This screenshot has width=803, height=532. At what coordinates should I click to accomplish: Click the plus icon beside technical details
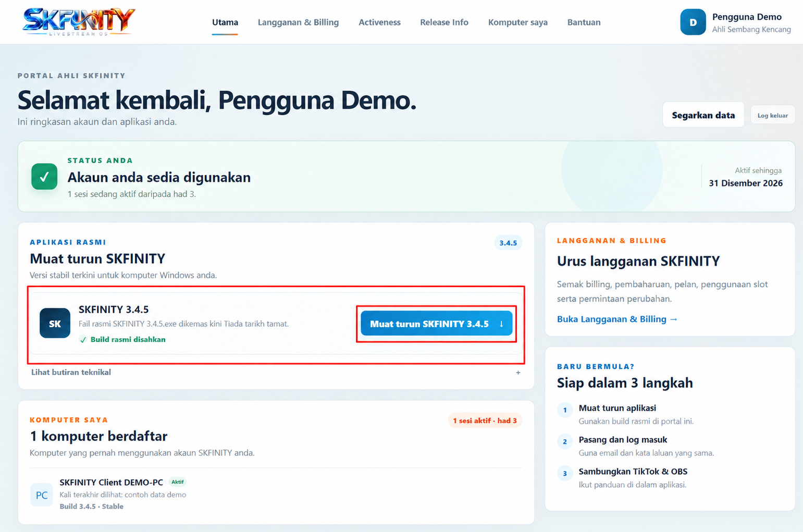click(x=518, y=373)
